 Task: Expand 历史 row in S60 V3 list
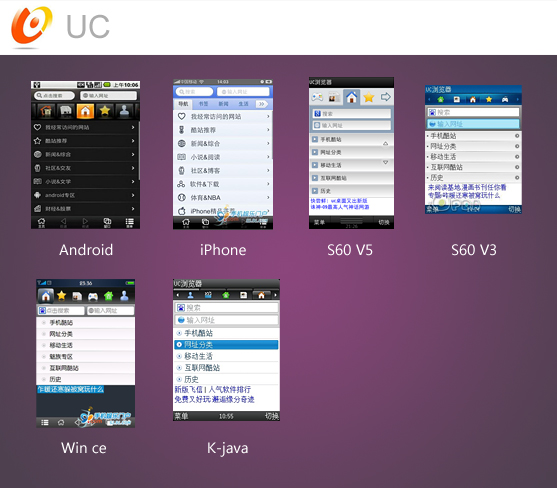pos(473,178)
